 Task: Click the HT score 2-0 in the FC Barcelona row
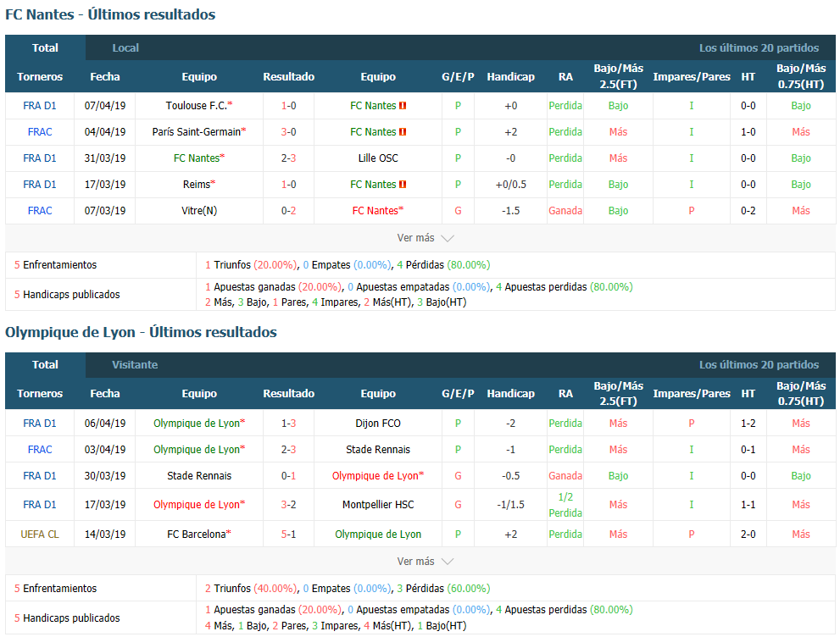pyautogui.click(x=748, y=535)
